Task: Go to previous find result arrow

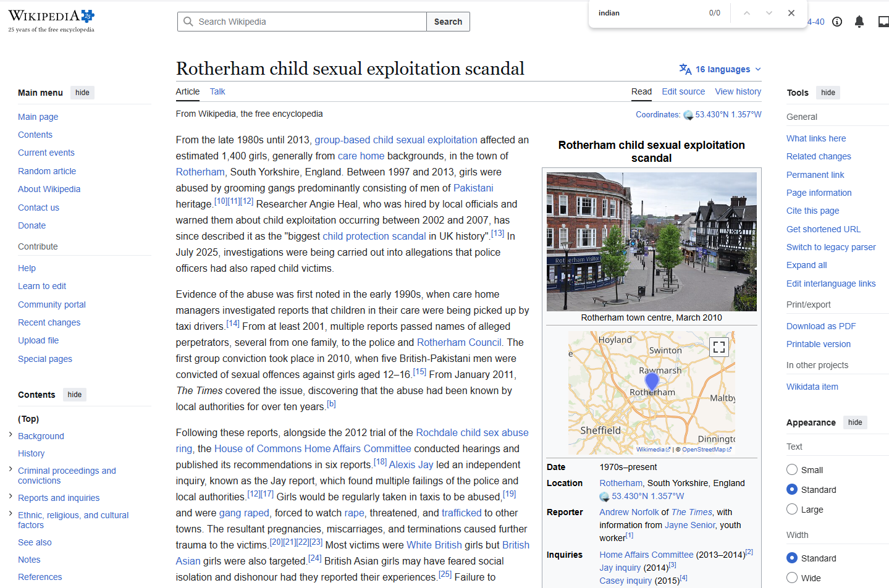Action: point(747,13)
